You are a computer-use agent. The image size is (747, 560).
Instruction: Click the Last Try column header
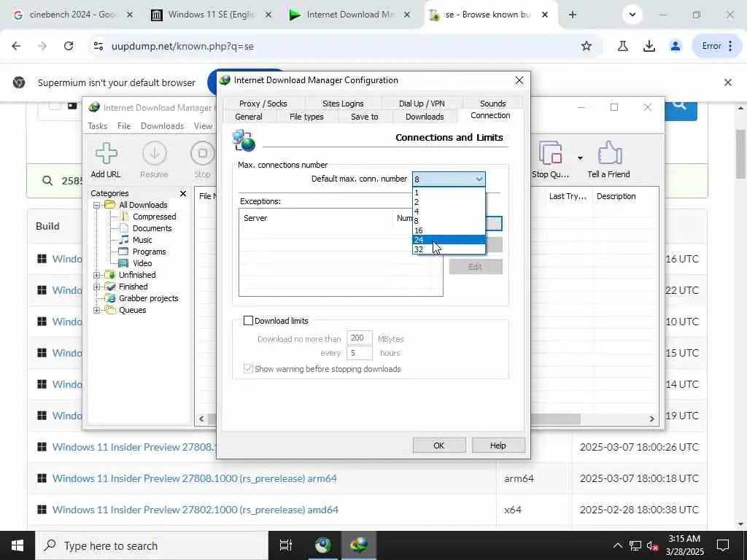tap(568, 196)
